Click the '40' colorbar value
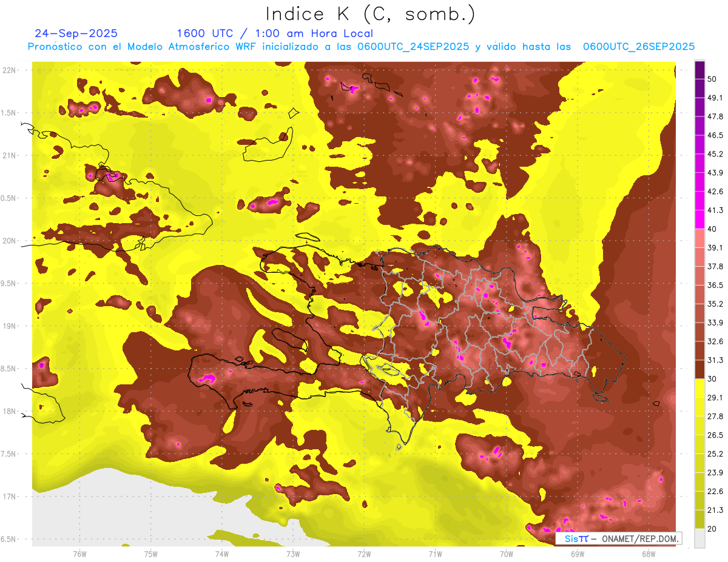The image size is (728, 562). (x=712, y=229)
